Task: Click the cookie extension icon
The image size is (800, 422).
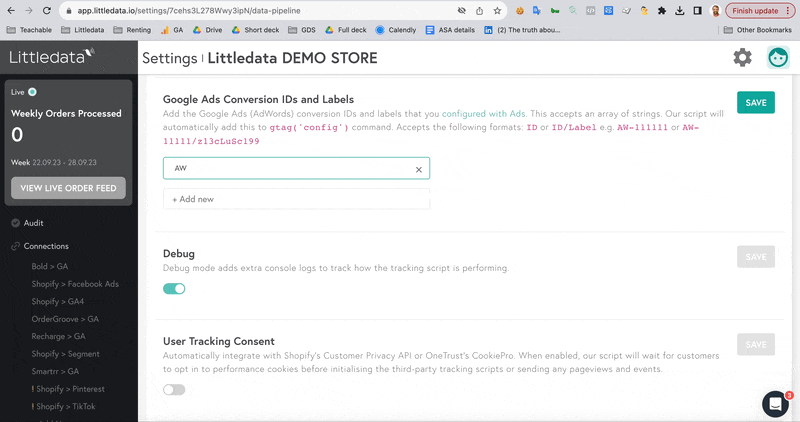Action: coord(519,11)
